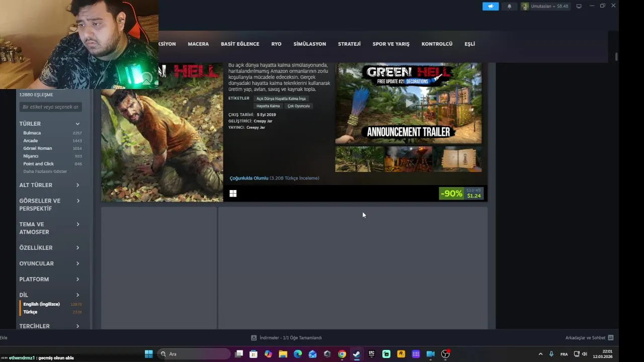Click the Açık Dünya Hayatta Kalma İnşa tag
The height and width of the screenshot is (362, 644).
281,99
